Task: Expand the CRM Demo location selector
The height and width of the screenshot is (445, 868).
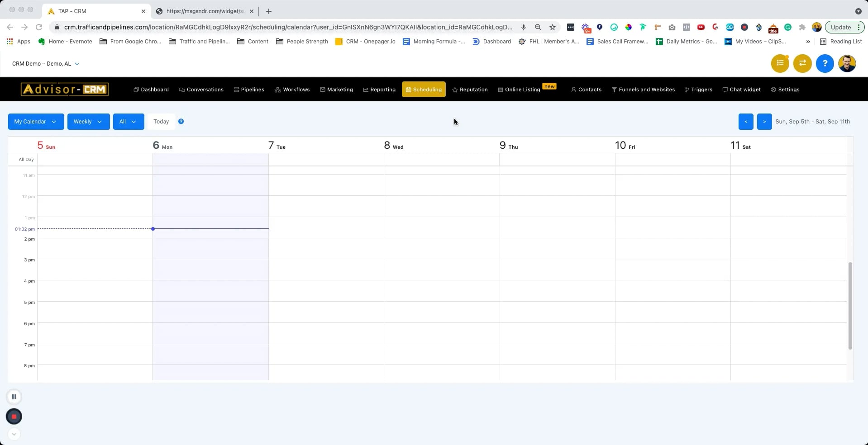Action: pyautogui.click(x=46, y=64)
